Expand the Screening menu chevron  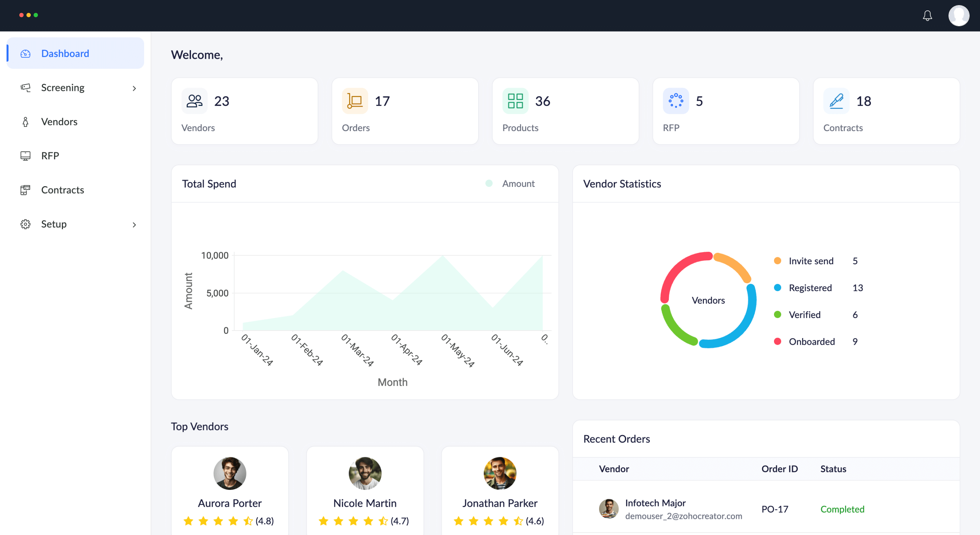click(x=134, y=88)
